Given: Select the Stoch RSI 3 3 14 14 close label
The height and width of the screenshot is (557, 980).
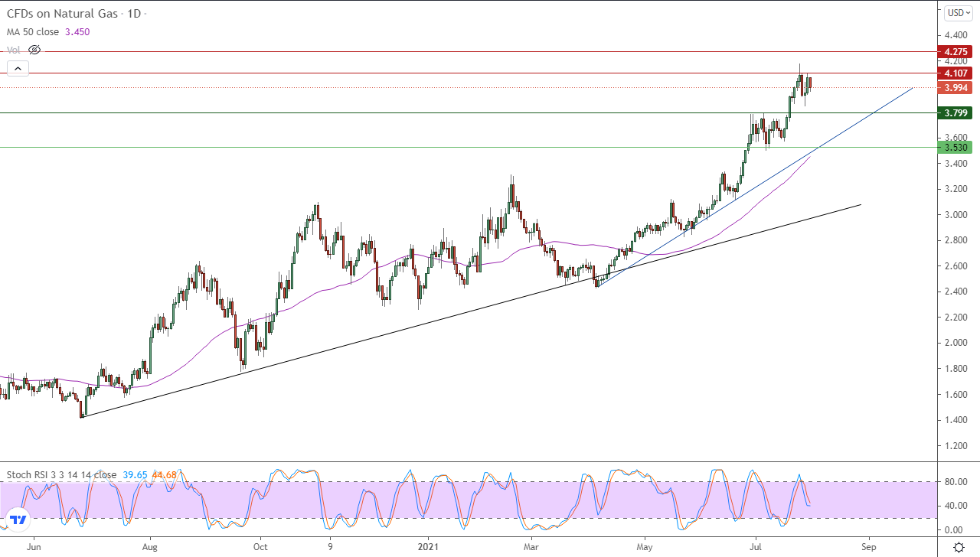Looking at the screenshot, I should (x=61, y=475).
